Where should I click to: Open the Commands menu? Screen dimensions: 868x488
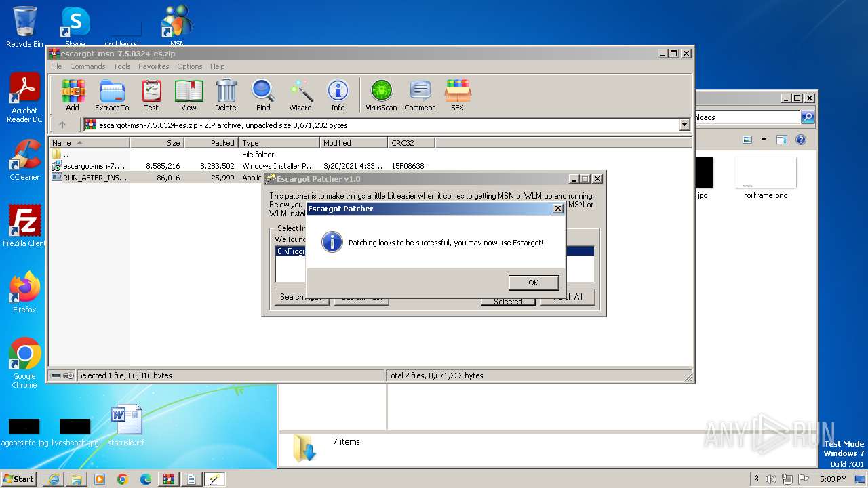87,66
